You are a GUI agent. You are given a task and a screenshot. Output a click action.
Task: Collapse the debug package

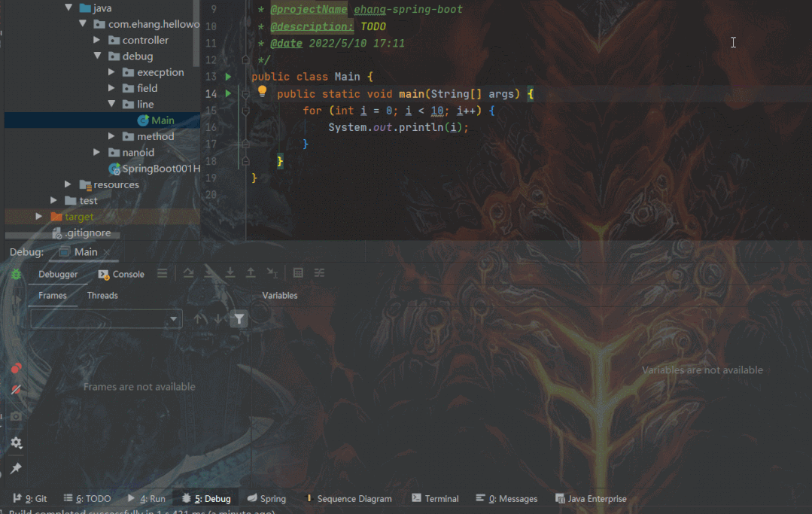coord(97,56)
